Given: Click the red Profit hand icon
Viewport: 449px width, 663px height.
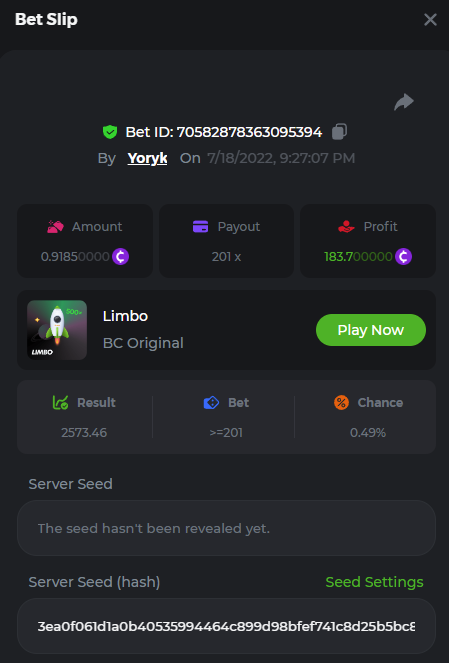Looking at the screenshot, I should pyautogui.click(x=346, y=227).
